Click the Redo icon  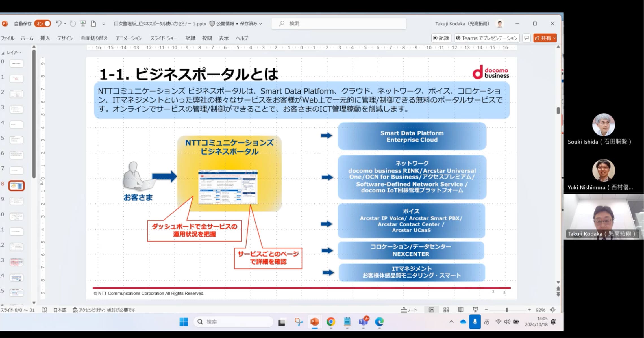(x=73, y=24)
